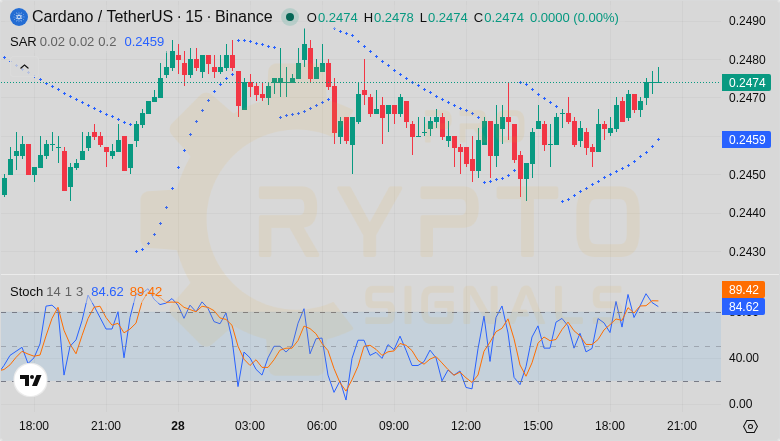Click the green market status dot

(x=290, y=17)
